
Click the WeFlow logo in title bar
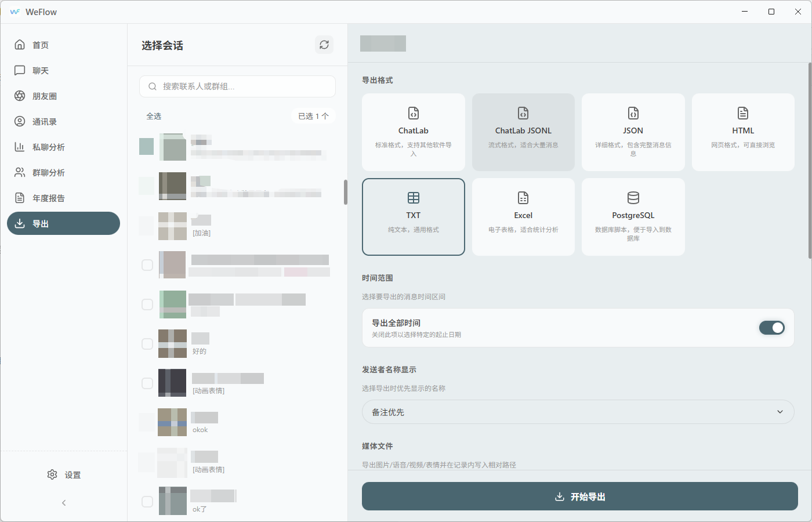pyautogui.click(x=15, y=12)
